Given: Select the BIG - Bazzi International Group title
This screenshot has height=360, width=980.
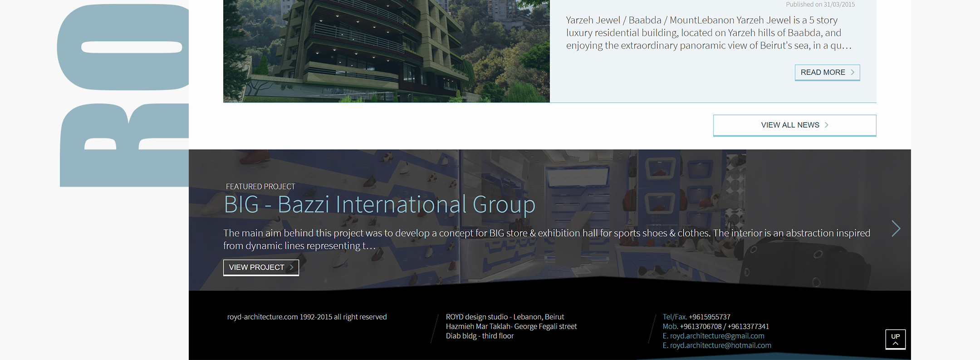Looking at the screenshot, I should (x=379, y=204).
